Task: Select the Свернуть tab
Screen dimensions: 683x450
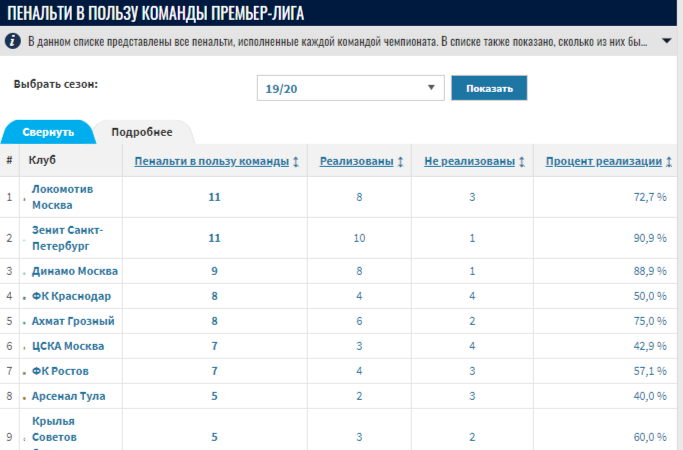Action: coord(48,132)
